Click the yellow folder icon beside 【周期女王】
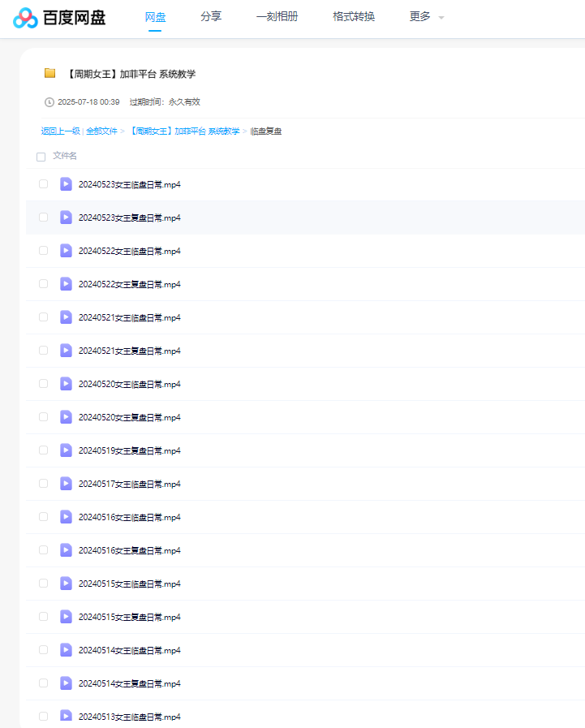This screenshot has height=728, width=585. click(x=50, y=73)
